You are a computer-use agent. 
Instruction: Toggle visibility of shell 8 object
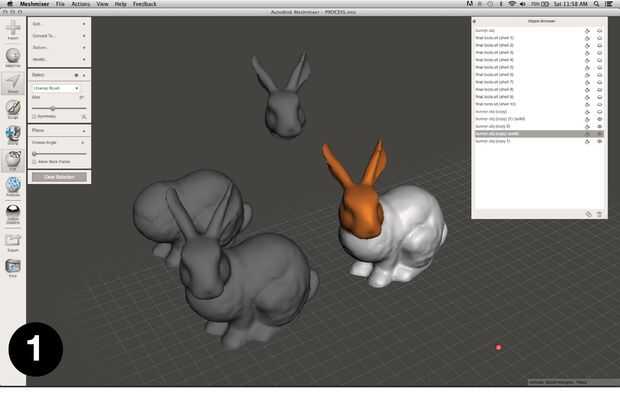coord(599,90)
